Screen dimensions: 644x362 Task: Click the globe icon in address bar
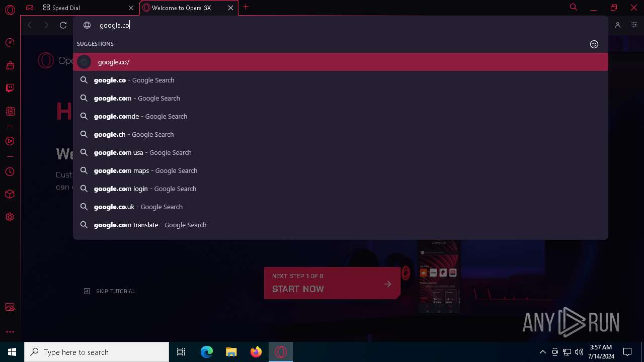click(87, 25)
